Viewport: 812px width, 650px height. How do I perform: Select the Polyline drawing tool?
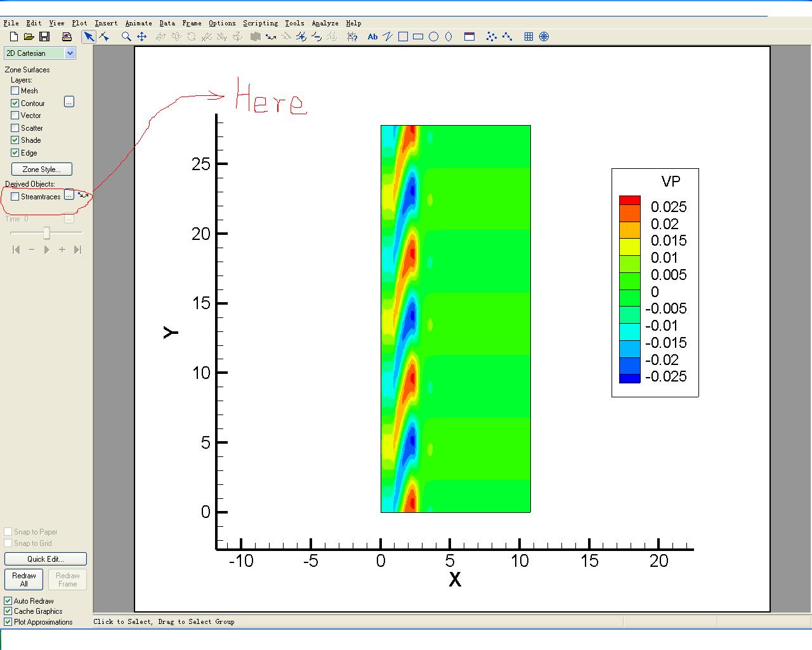[x=387, y=36]
